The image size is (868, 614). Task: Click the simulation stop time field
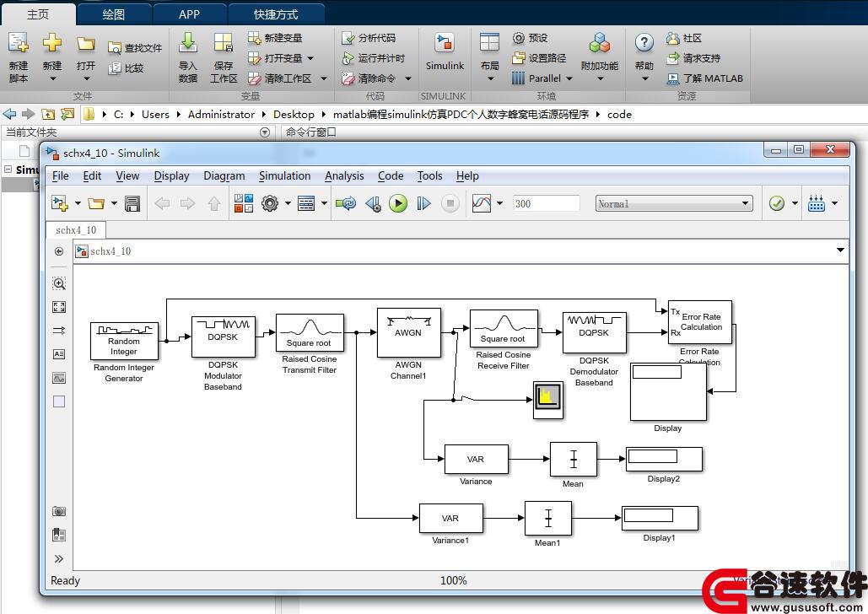(x=546, y=204)
